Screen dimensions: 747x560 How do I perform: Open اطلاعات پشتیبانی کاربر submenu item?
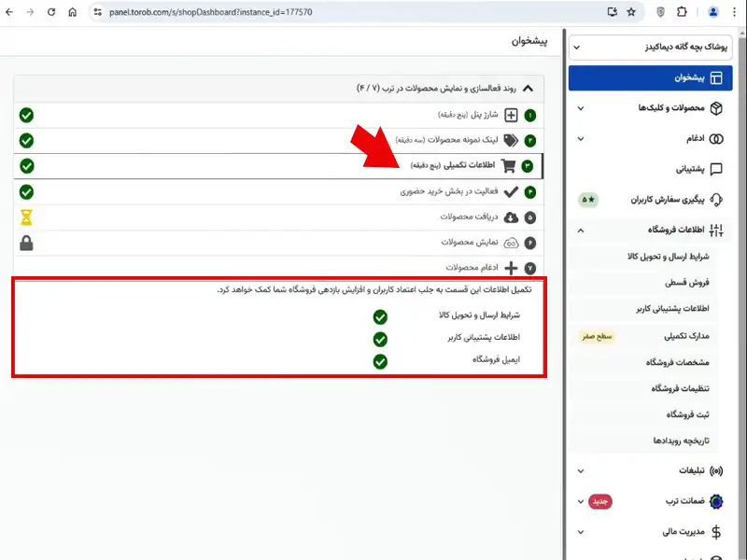[x=672, y=309]
